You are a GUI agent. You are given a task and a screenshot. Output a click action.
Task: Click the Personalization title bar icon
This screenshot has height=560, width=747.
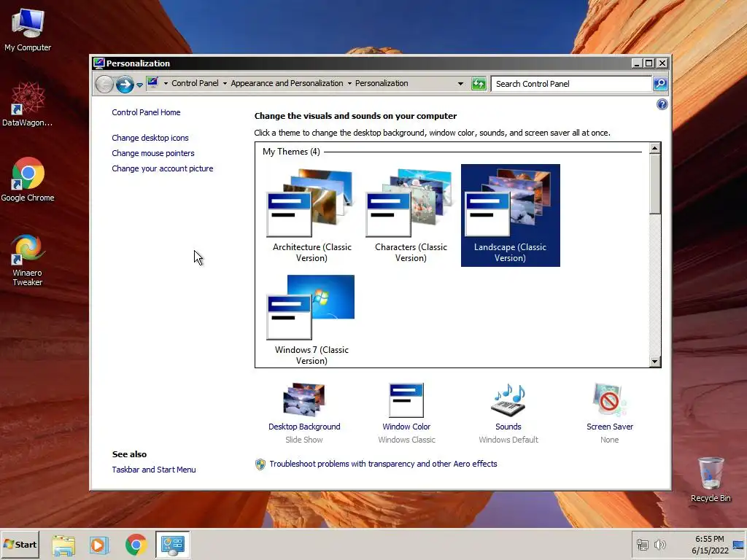pyautogui.click(x=98, y=63)
